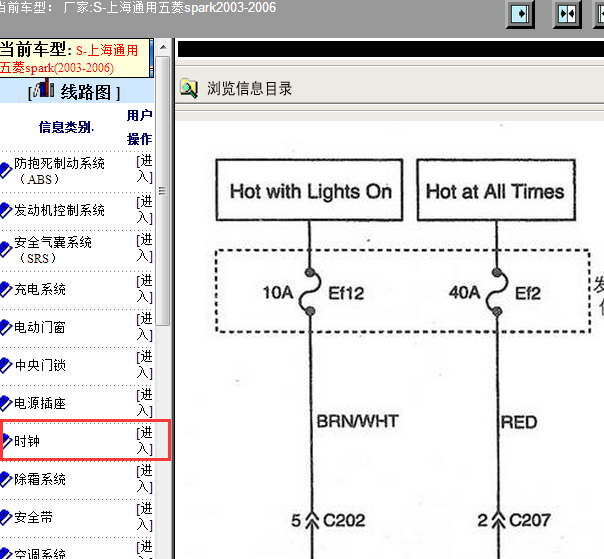Screen dimensions: 604x559
Task: Select 空调系统 category text
Action: point(40,554)
